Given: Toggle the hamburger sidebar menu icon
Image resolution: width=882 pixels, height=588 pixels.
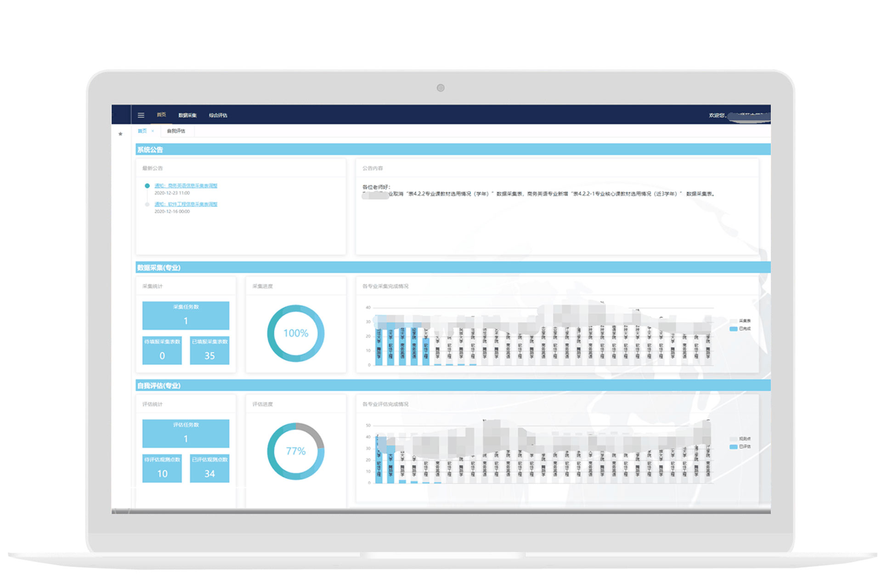Looking at the screenshot, I should 141,115.
